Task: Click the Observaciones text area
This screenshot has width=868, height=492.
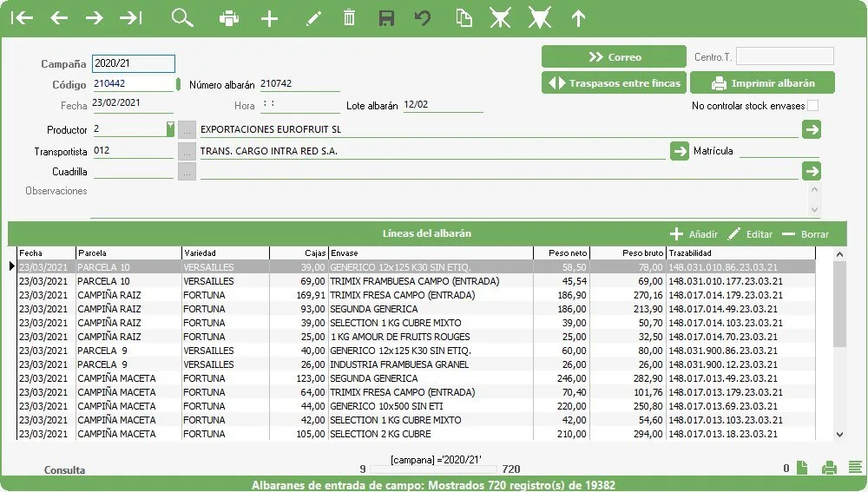Action: (449, 200)
